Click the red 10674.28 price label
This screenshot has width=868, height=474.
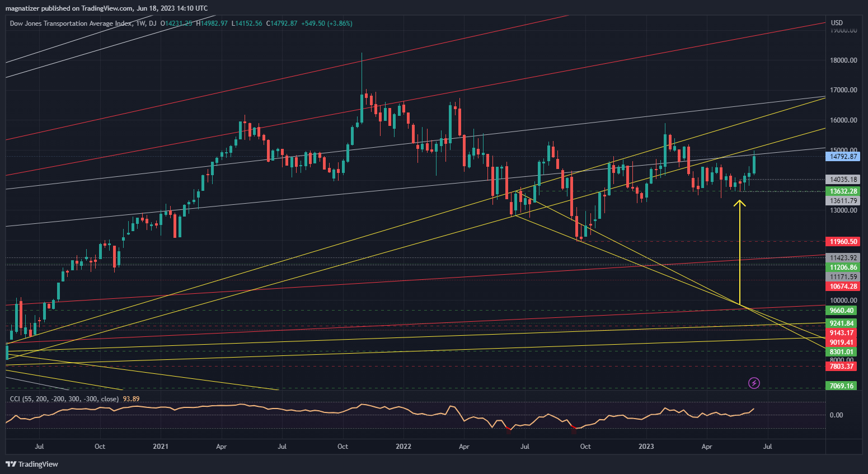[x=843, y=287]
